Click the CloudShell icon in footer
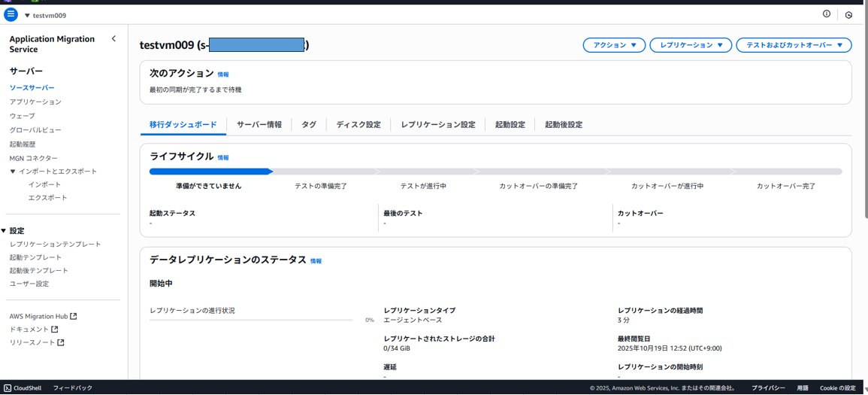This screenshot has width=868, height=395. [x=8, y=387]
